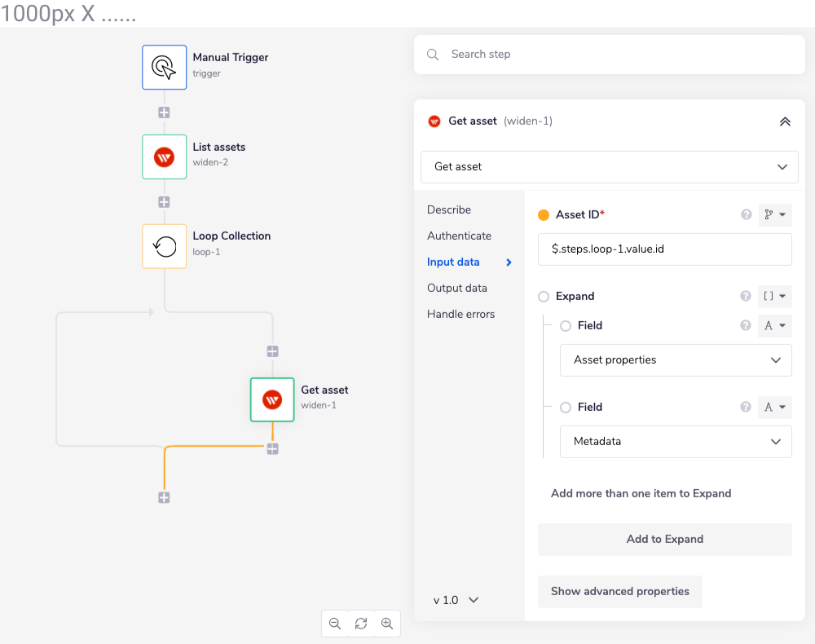
Task: Select the Manual Trigger step icon
Action: [x=164, y=67]
